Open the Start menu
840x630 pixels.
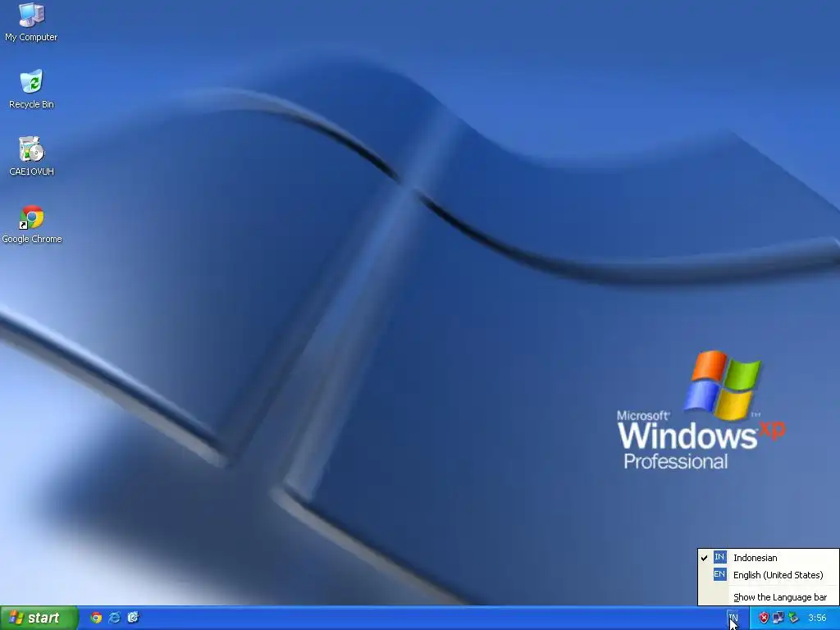(39, 618)
